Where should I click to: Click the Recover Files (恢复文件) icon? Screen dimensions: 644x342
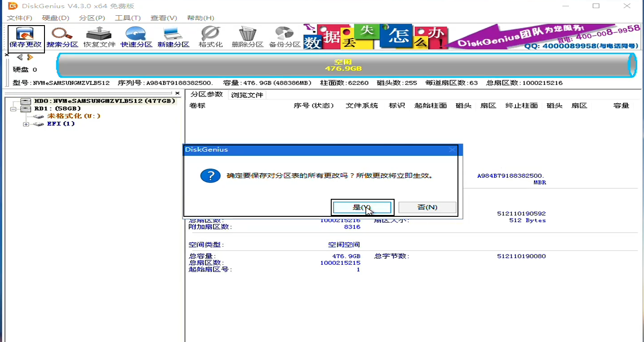click(99, 38)
